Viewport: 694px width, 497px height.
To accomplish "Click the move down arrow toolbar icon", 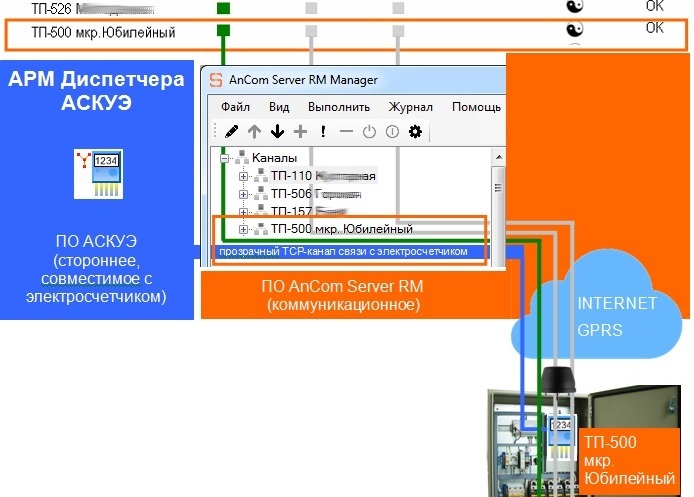I will (278, 131).
